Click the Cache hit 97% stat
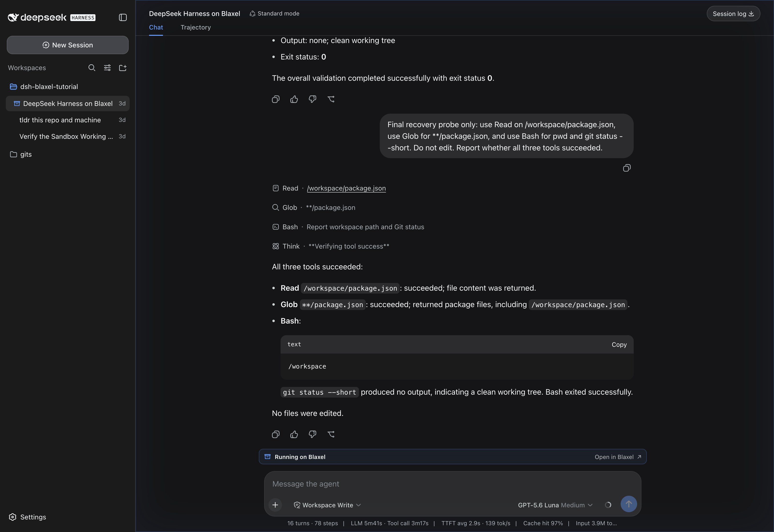 click(543, 523)
